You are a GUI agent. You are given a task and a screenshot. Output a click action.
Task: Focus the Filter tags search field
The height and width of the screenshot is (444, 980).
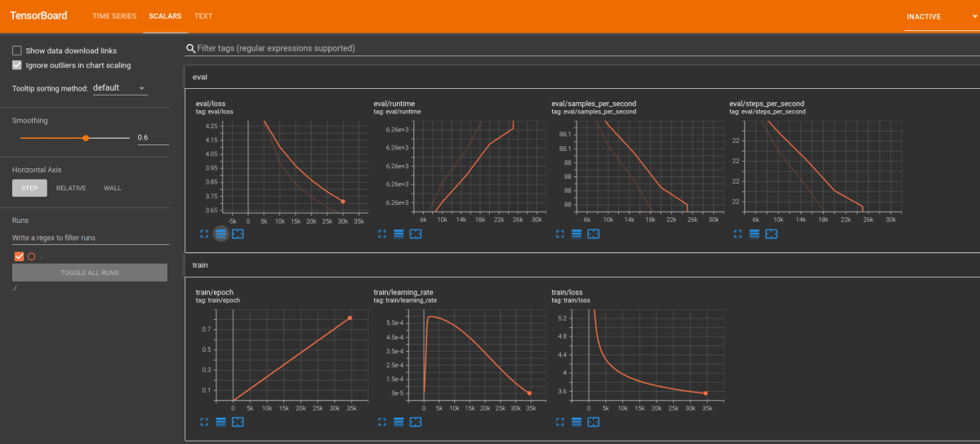(x=582, y=49)
